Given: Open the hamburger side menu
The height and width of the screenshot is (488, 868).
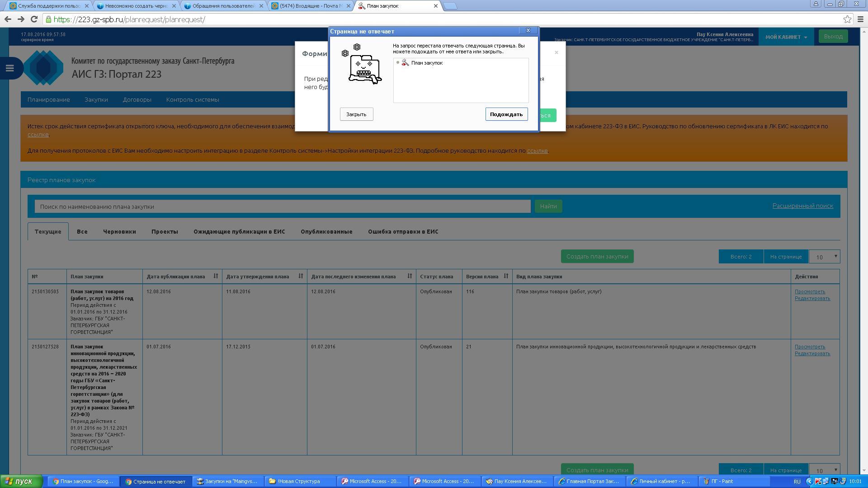Looking at the screenshot, I should pyautogui.click(x=9, y=68).
